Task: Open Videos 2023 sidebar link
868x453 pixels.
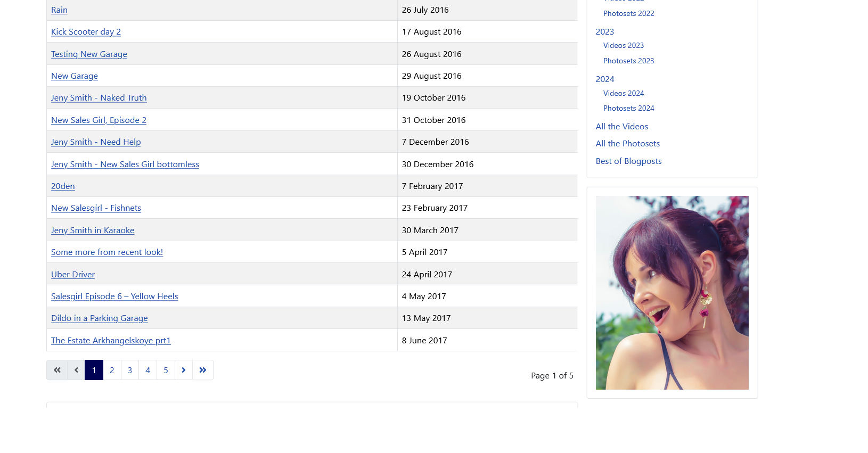Action: click(x=624, y=46)
